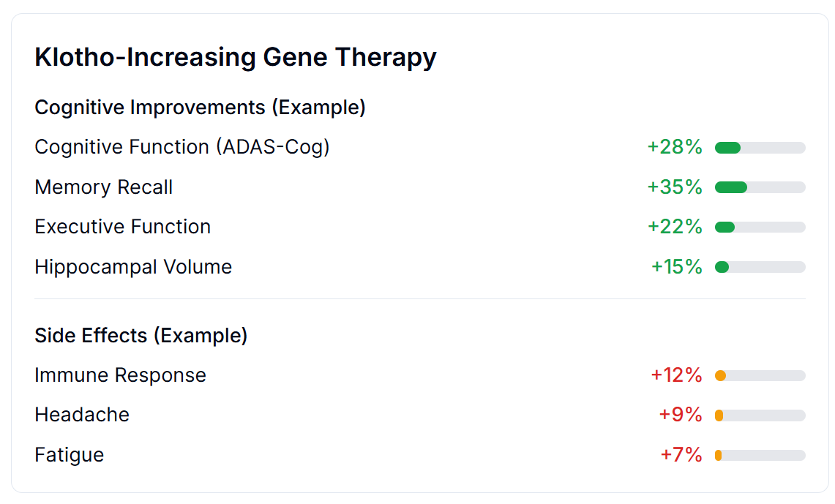This screenshot has width=835, height=504.
Task: Click the Cognitive Function progress bar
Action: [760, 148]
